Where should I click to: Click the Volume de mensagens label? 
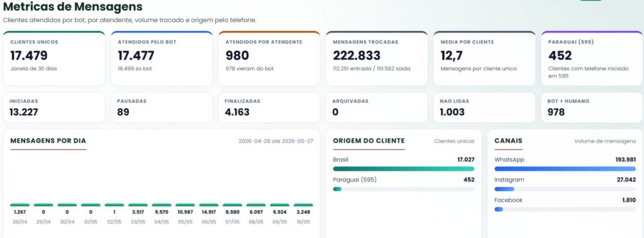tap(605, 141)
